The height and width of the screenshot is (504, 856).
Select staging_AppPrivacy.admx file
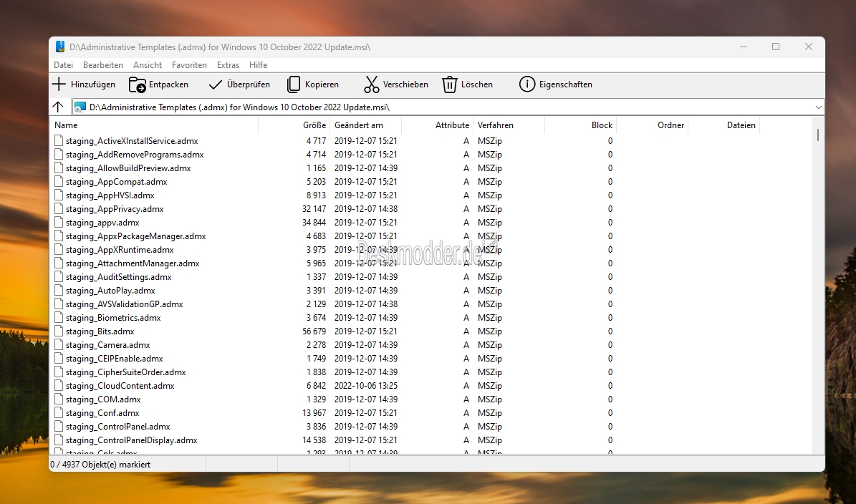[115, 209]
